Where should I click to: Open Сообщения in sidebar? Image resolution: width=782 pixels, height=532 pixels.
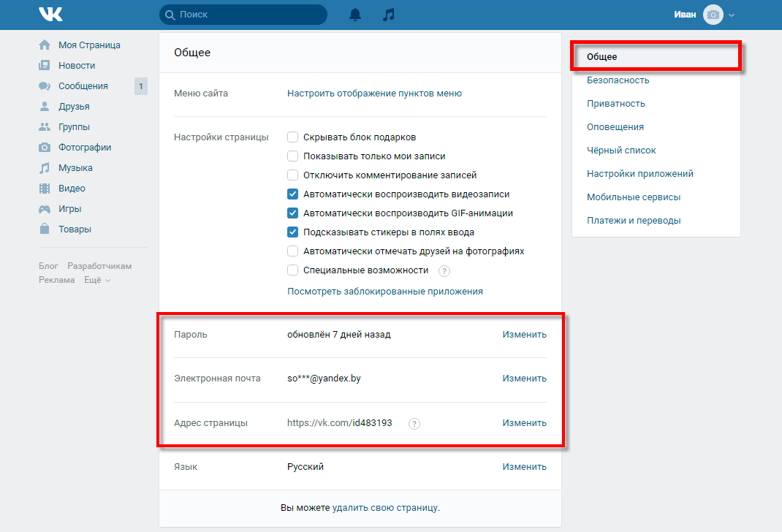83,85
